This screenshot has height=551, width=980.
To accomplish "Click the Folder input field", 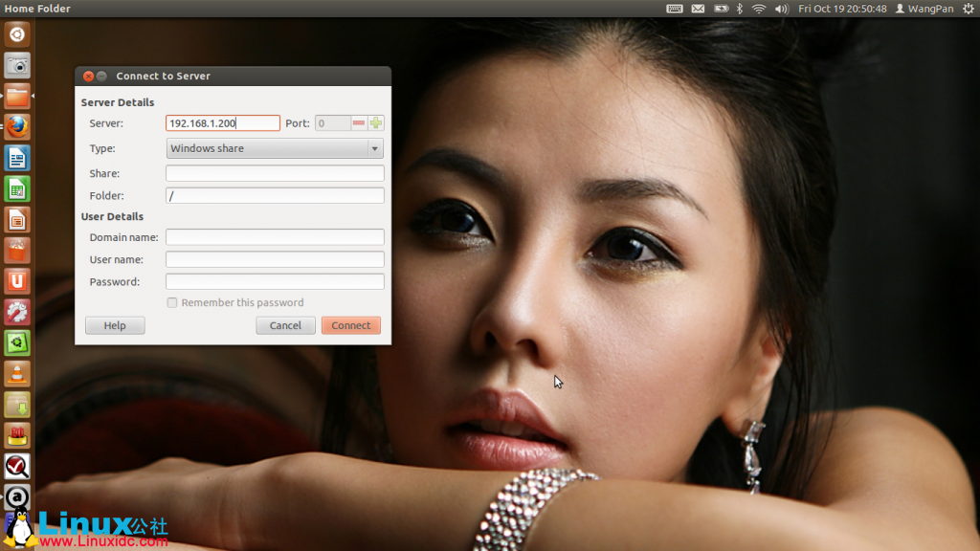I will click(x=275, y=195).
